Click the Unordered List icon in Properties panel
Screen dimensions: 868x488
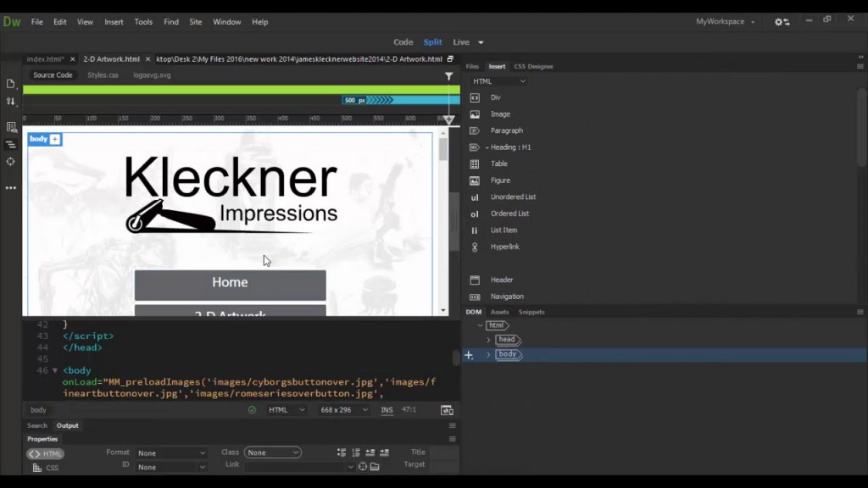341,452
